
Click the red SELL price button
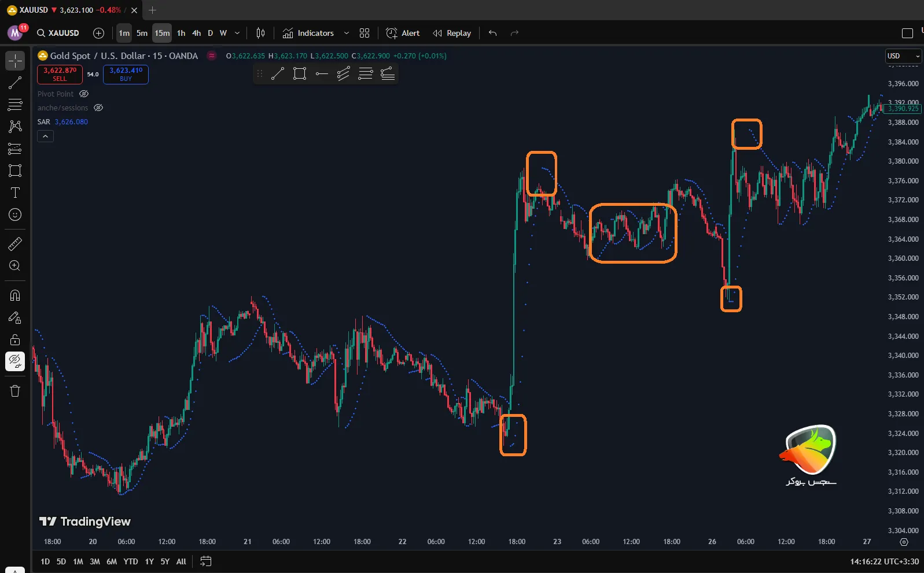(60, 74)
